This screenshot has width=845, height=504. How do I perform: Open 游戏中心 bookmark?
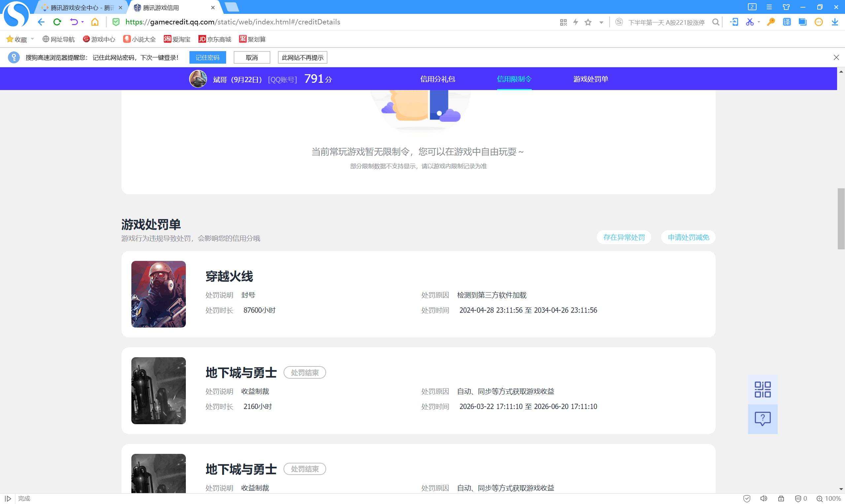(x=99, y=39)
